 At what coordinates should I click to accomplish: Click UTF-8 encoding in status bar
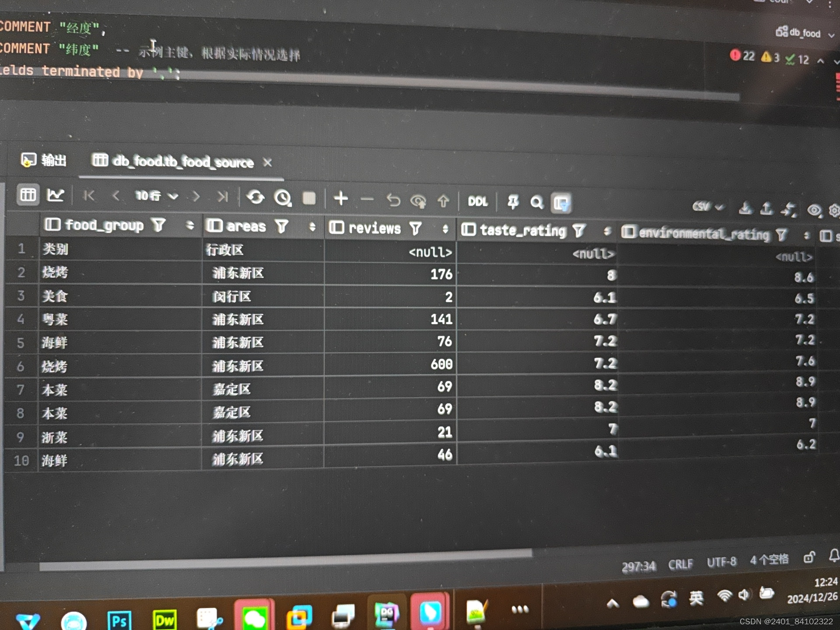(x=721, y=562)
